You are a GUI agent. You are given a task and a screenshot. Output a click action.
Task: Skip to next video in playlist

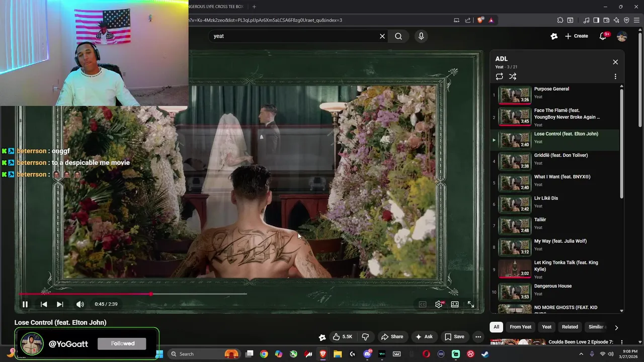coord(60,304)
